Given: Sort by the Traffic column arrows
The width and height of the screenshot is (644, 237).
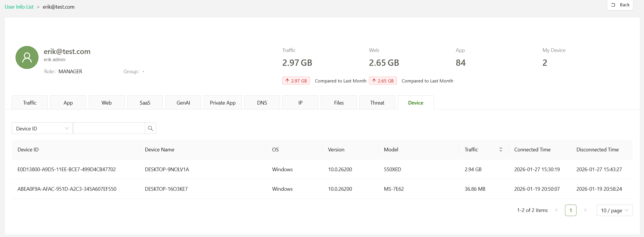Looking at the screenshot, I should click(x=501, y=149).
